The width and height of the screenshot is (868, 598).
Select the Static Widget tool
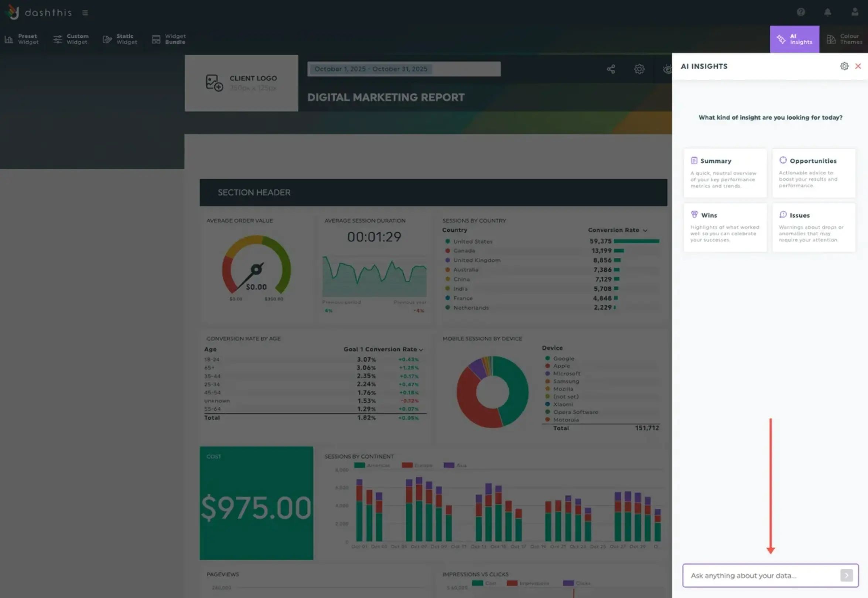tap(119, 39)
